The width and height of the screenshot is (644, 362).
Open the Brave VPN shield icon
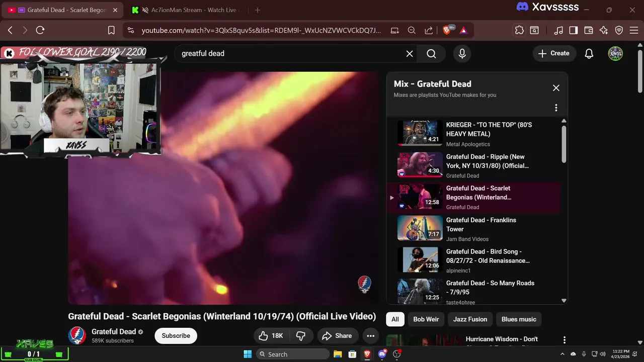click(619, 30)
